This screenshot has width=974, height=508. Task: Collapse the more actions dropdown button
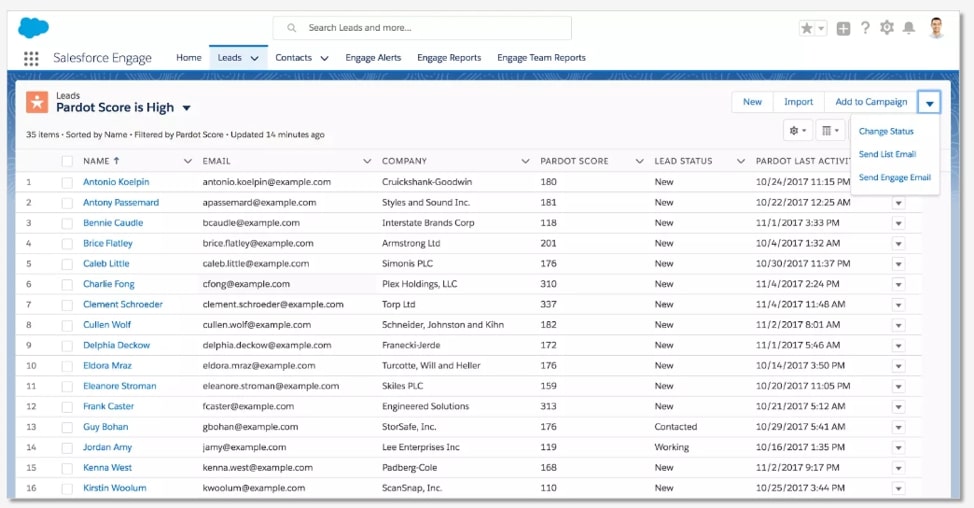pos(929,102)
